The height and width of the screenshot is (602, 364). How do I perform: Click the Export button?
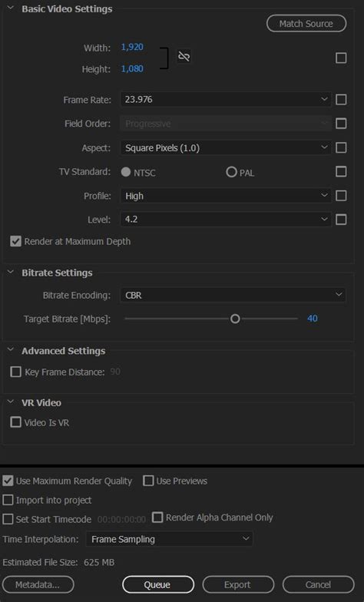(238, 584)
